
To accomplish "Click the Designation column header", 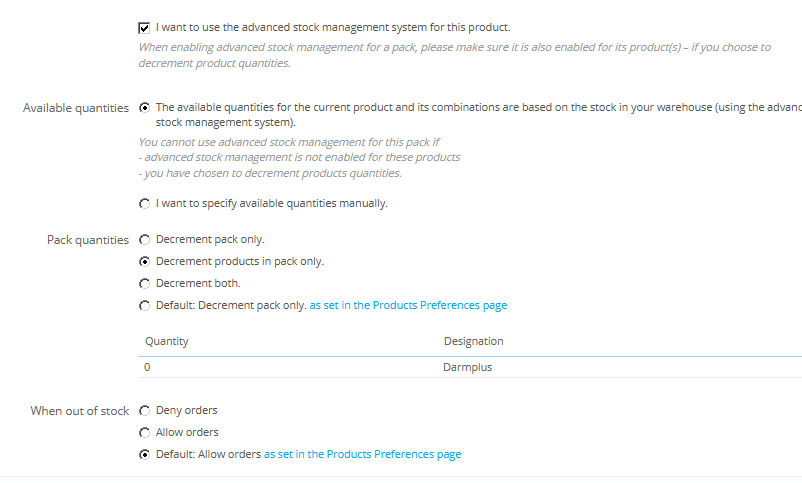I will click(474, 341).
